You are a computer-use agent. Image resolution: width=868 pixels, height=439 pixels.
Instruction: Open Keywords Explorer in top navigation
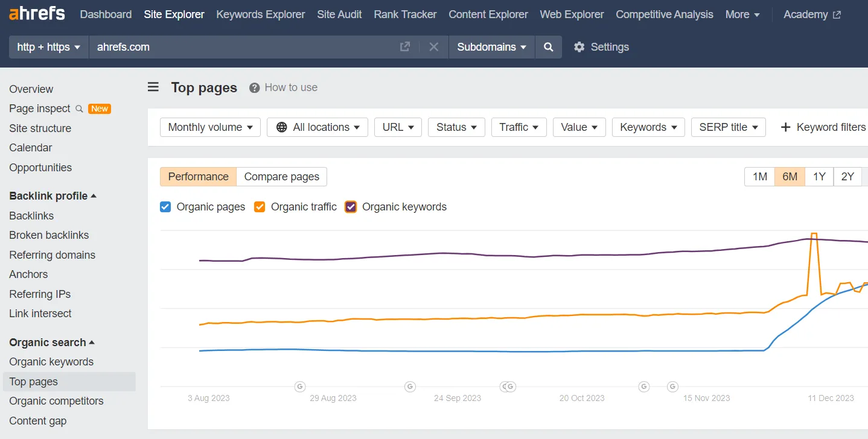coord(261,14)
